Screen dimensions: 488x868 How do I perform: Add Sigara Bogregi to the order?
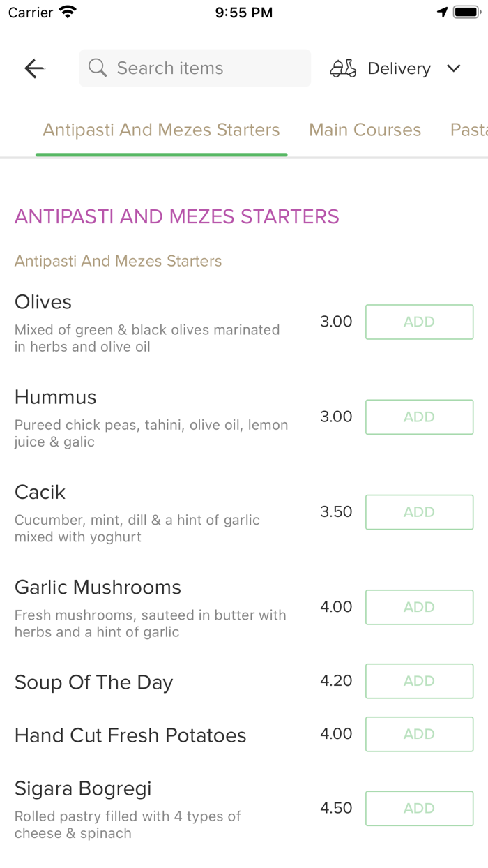419,808
